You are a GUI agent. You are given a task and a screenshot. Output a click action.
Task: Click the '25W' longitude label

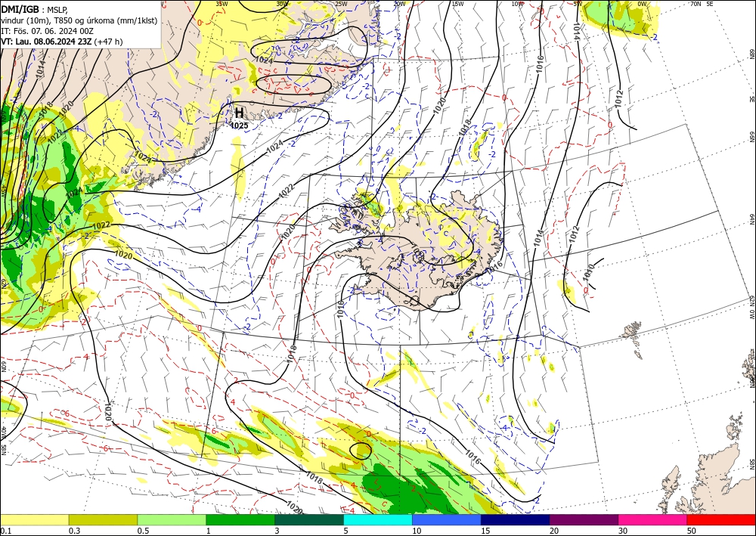(x=341, y=4)
